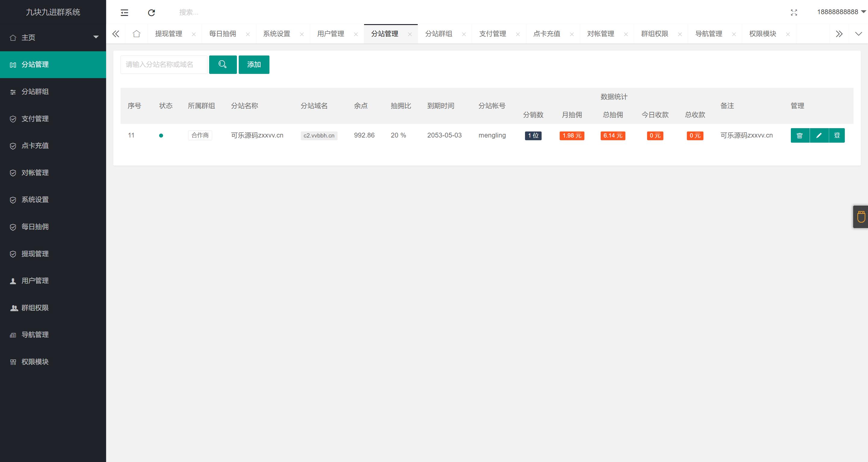Open 支付管理 in the sidebar
The image size is (868, 462).
[x=35, y=119]
